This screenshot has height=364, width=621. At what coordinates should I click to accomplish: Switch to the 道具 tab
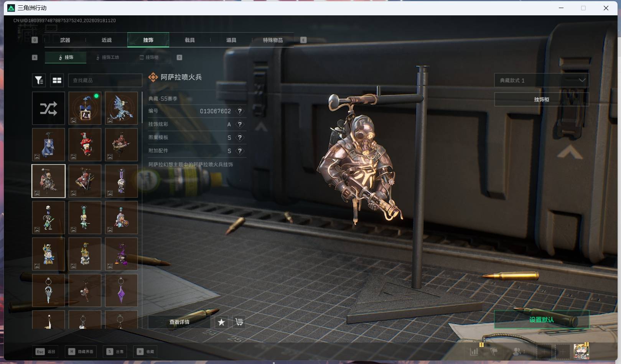pyautogui.click(x=231, y=40)
